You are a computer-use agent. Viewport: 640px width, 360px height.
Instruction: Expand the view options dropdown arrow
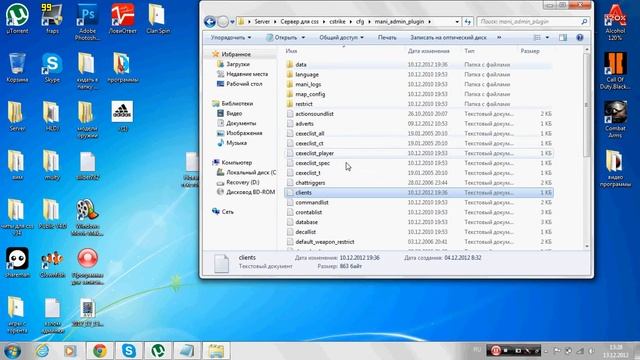coord(547,38)
